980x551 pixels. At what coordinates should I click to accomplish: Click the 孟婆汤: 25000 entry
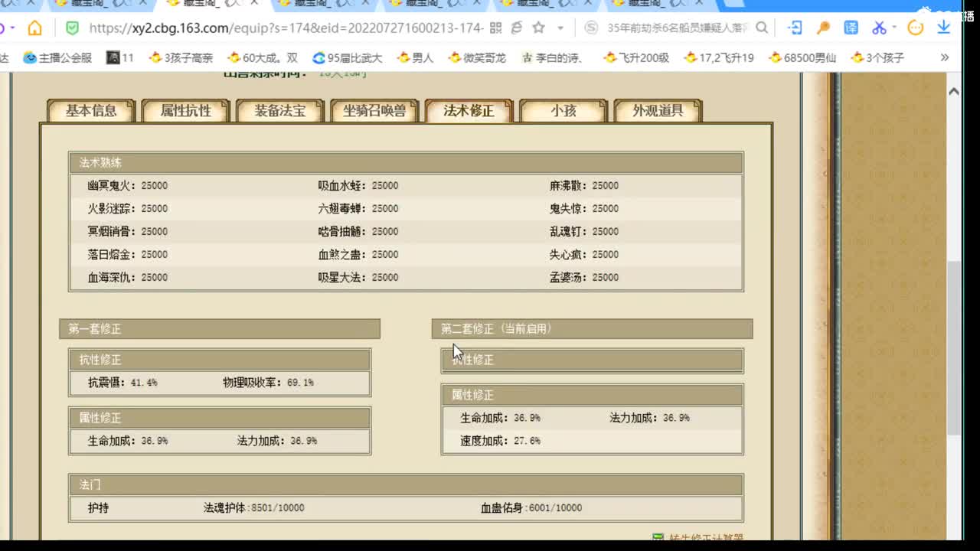(584, 278)
